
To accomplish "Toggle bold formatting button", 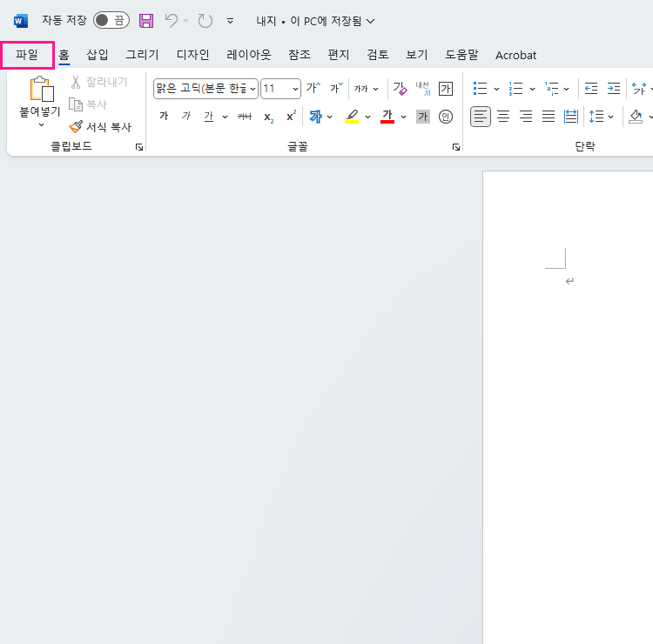I will click(x=164, y=117).
